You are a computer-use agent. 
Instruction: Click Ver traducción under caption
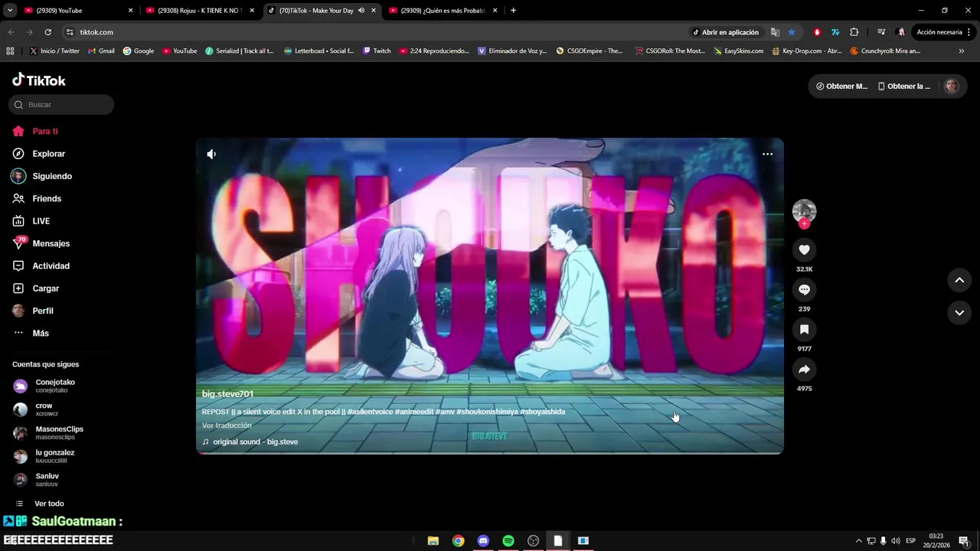pyautogui.click(x=227, y=425)
